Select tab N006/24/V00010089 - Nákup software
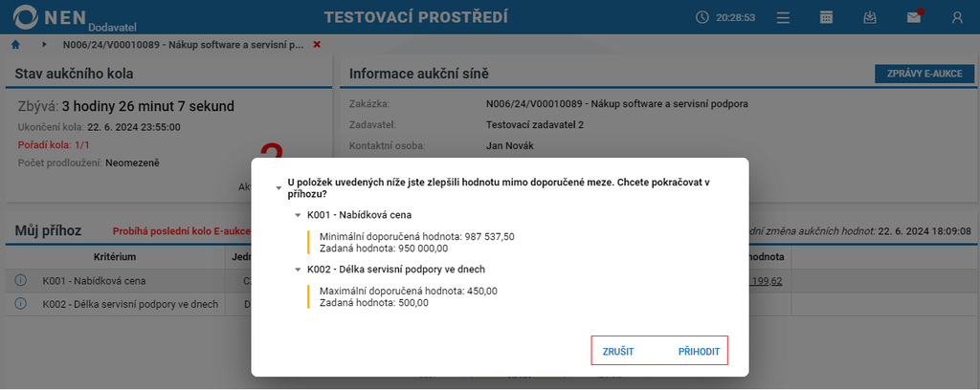Viewport: 980px width, 390px height. coord(183,45)
